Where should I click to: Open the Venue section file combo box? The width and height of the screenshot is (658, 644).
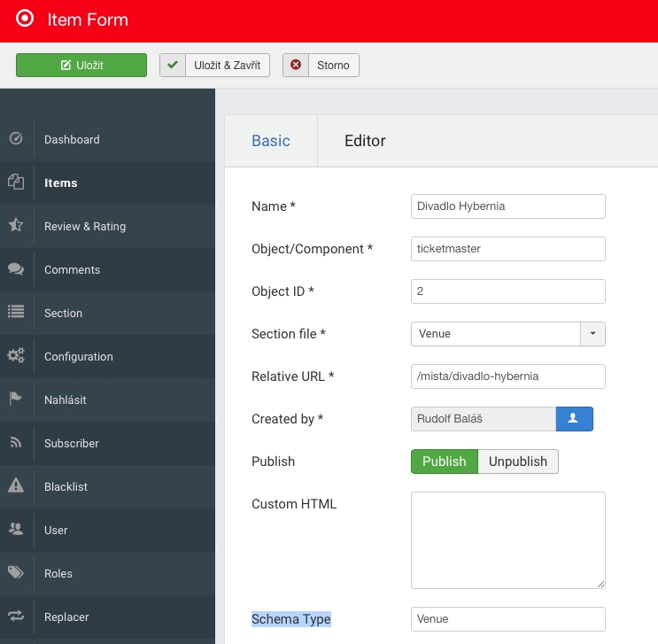coord(495,334)
